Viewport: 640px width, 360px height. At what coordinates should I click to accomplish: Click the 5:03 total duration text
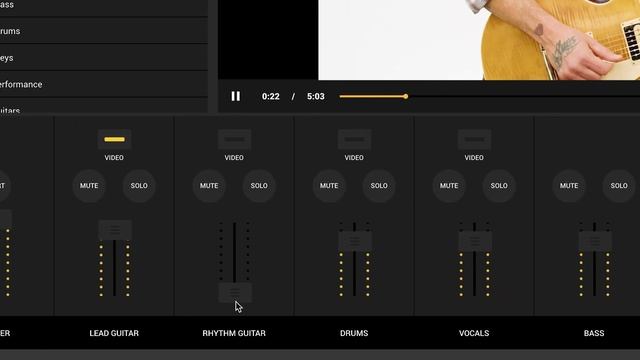(x=316, y=97)
